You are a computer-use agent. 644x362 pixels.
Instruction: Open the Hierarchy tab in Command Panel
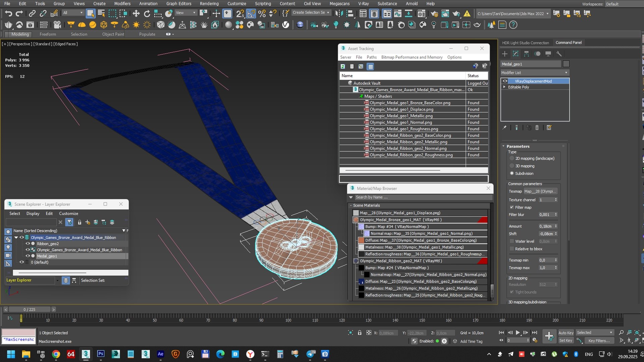click(x=526, y=54)
